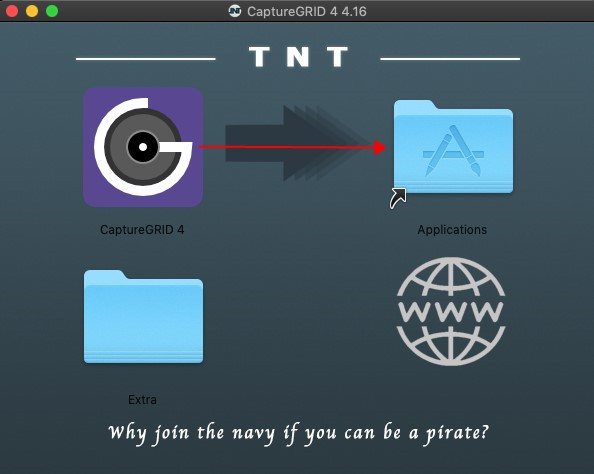Select the CaptureGRID 4 app icon
Image resolution: width=594 pixels, height=474 pixels.
(143, 147)
